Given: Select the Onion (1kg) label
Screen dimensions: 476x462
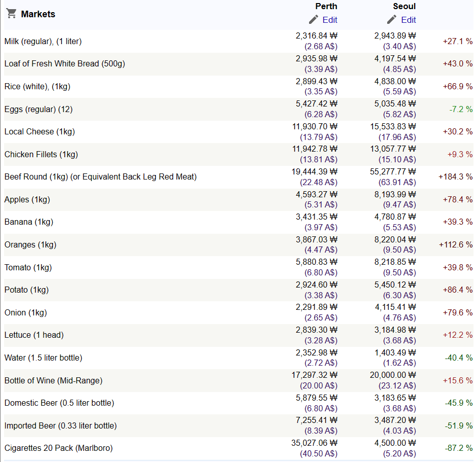Looking at the screenshot, I should pos(26,313).
